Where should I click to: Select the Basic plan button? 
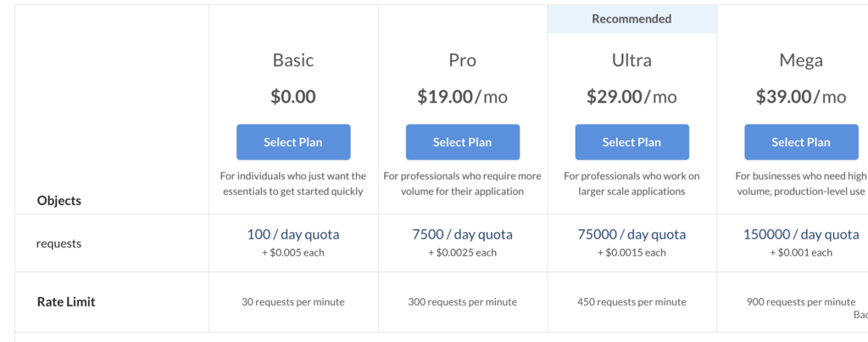(293, 142)
